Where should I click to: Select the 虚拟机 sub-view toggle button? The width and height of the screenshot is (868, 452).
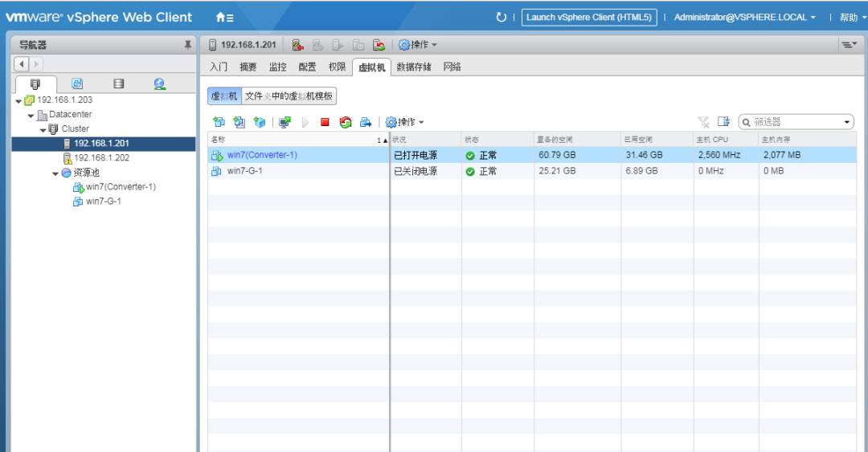[x=224, y=96]
